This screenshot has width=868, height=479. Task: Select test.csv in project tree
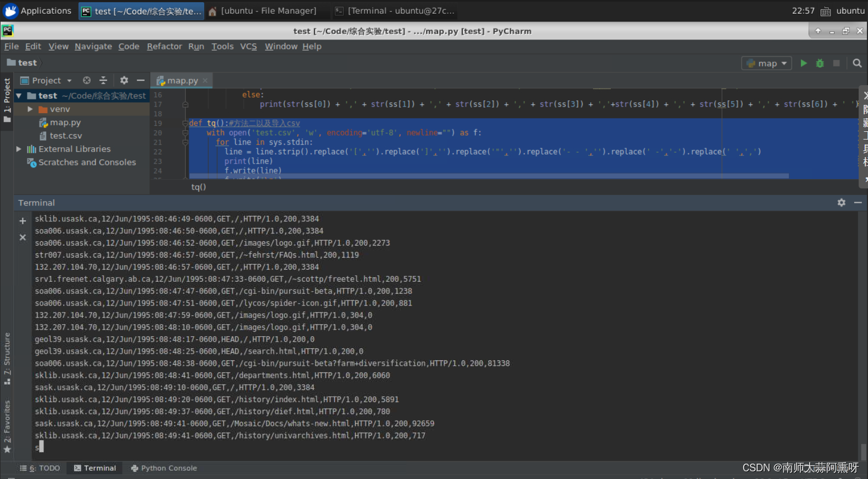click(x=65, y=136)
